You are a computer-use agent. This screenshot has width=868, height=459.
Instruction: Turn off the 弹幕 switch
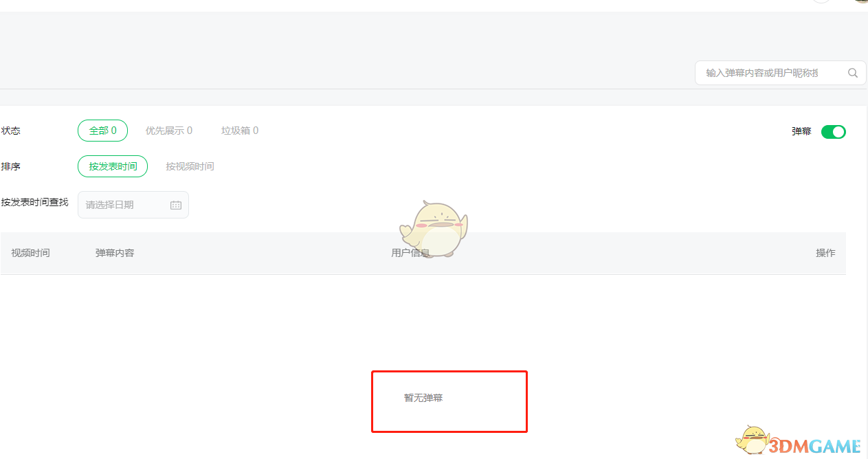pos(834,131)
